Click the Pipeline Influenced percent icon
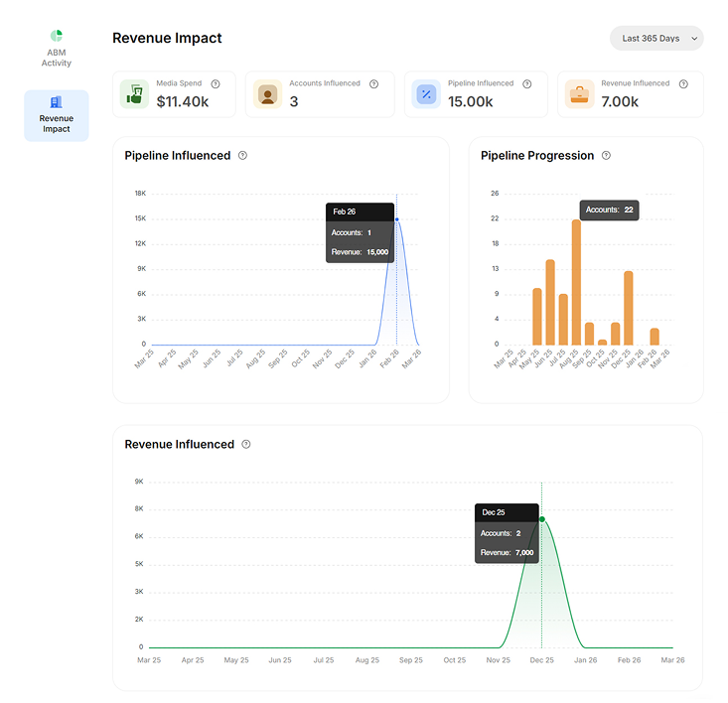Viewport: 728px width, 703px height. click(426, 93)
